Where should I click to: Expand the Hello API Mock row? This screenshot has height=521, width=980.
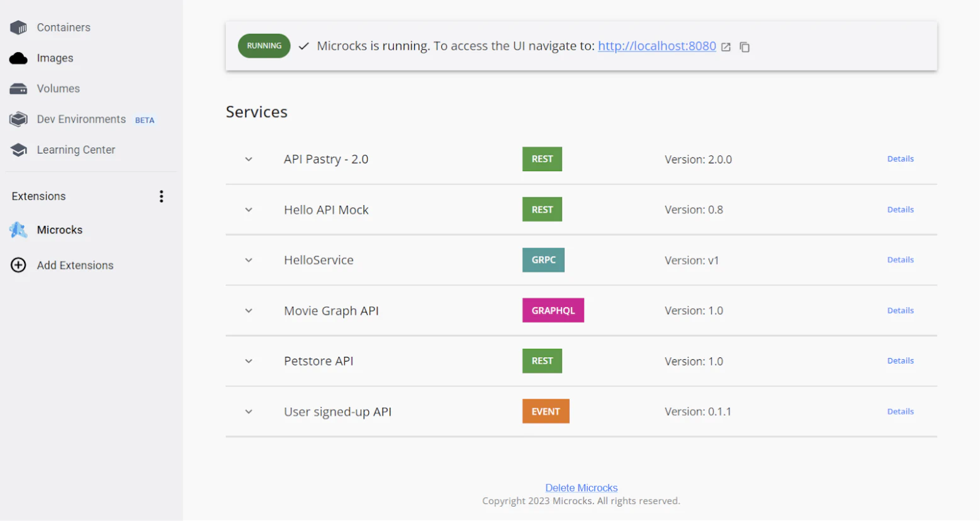249,210
